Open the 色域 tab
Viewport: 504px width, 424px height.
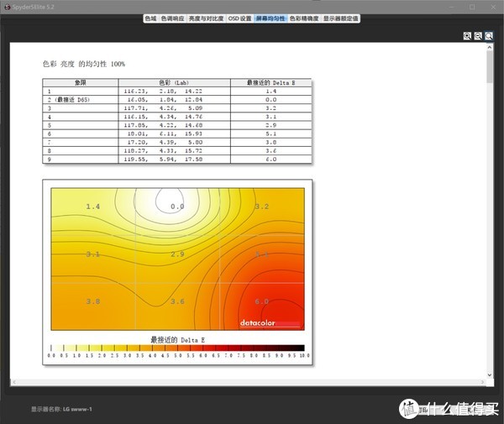coord(150,18)
